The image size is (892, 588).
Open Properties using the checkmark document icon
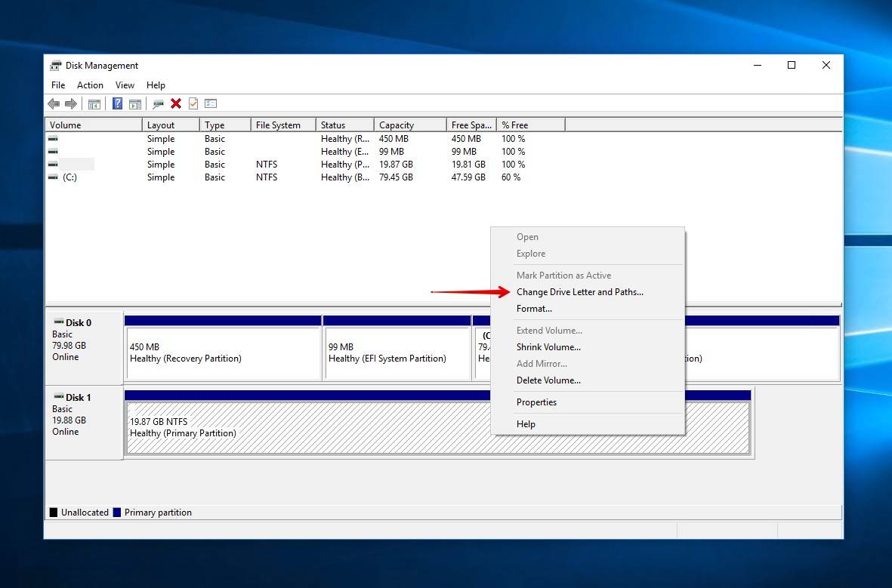point(193,103)
